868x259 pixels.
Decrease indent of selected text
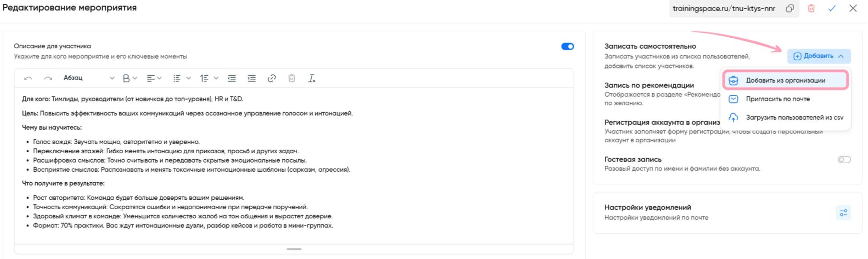(232, 78)
